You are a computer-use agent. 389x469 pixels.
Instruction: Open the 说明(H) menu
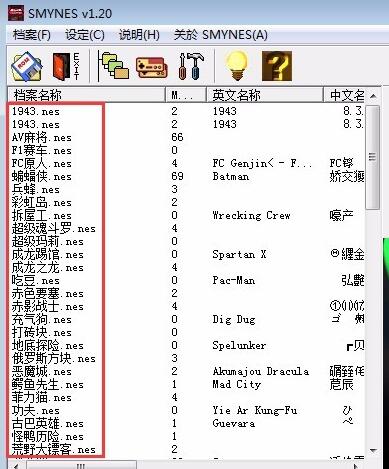(x=139, y=35)
